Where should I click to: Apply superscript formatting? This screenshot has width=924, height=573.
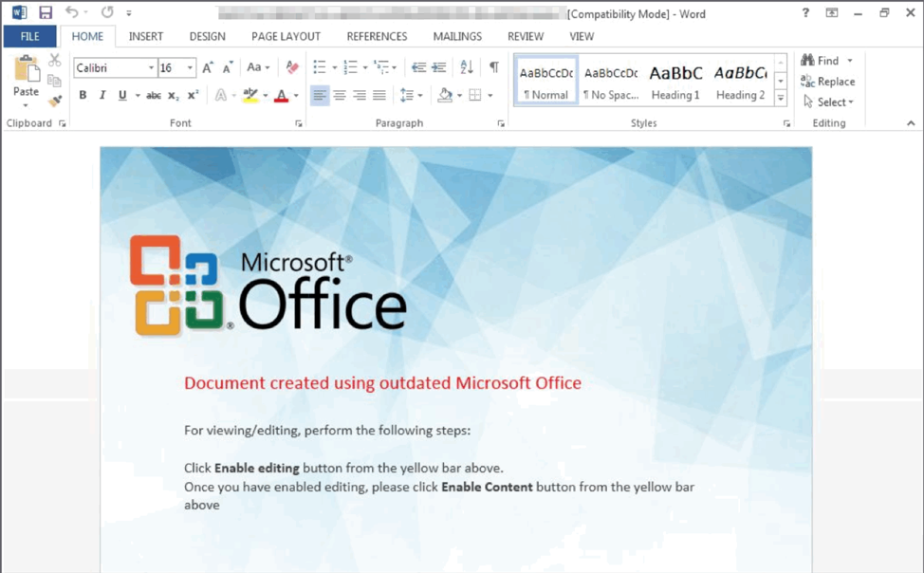(x=194, y=95)
